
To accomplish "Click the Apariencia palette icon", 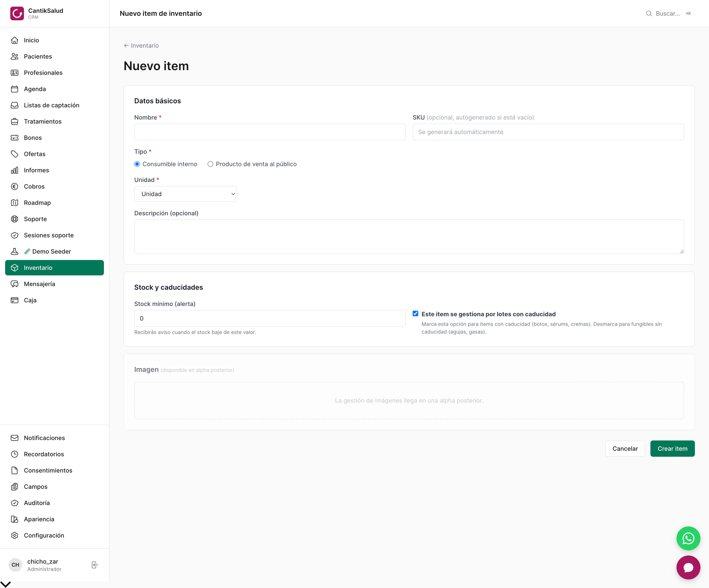I will (x=15, y=519).
